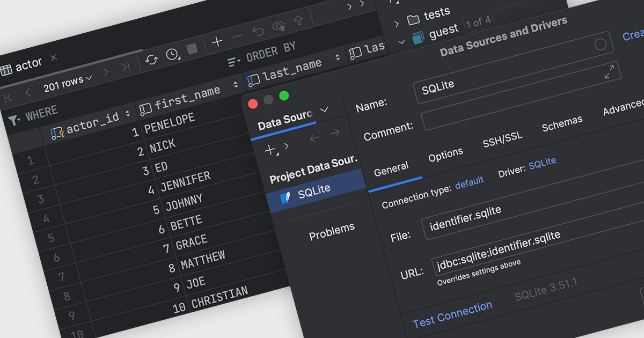This screenshot has height=338, width=644.
Task: Add a new row with the plus icon in grid toolbar
Action: click(217, 42)
